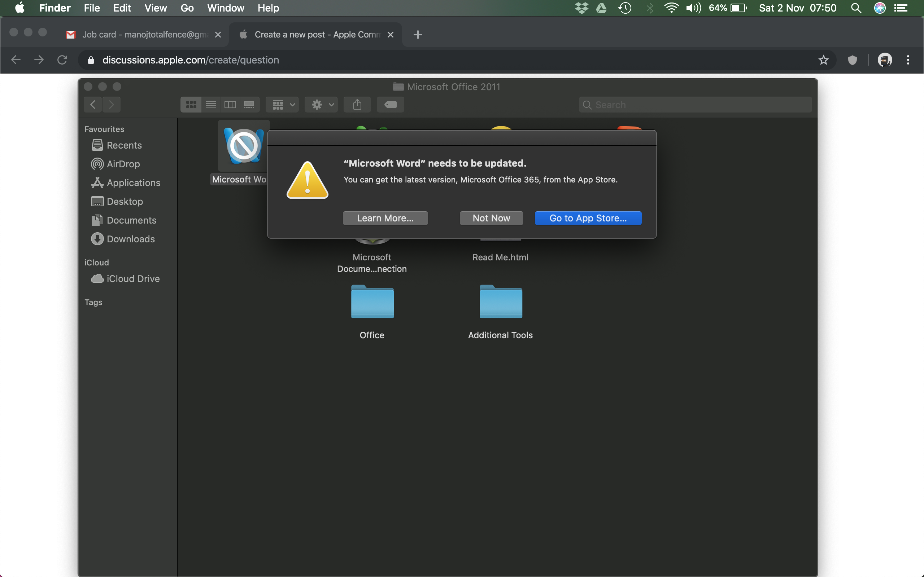Open Chrome's three-dot menu

click(x=908, y=60)
